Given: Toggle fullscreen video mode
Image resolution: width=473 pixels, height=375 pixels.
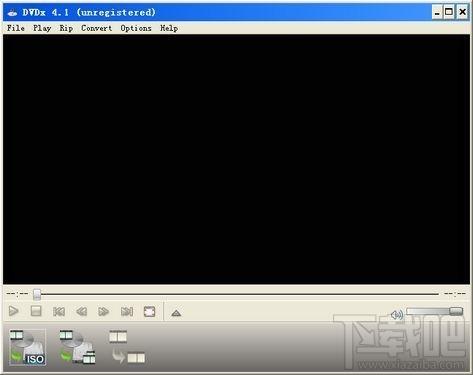Looking at the screenshot, I should tap(149, 312).
